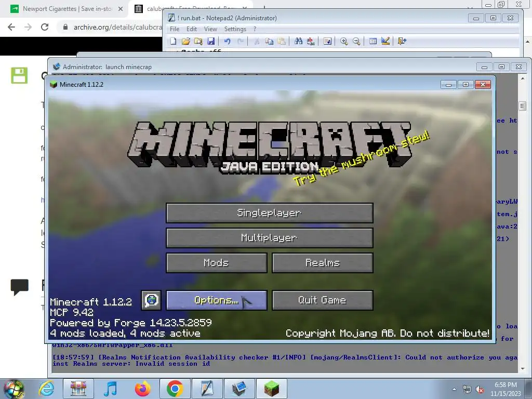Click the New file icon in Notepad2
Viewport: 532px width, 399px height.
click(174, 42)
